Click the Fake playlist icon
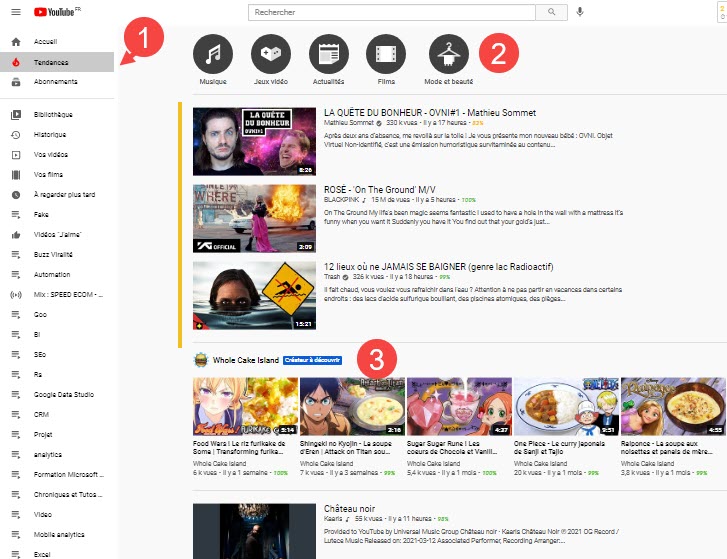This screenshot has height=559, width=727. pyautogui.click(x=16, y=215)
